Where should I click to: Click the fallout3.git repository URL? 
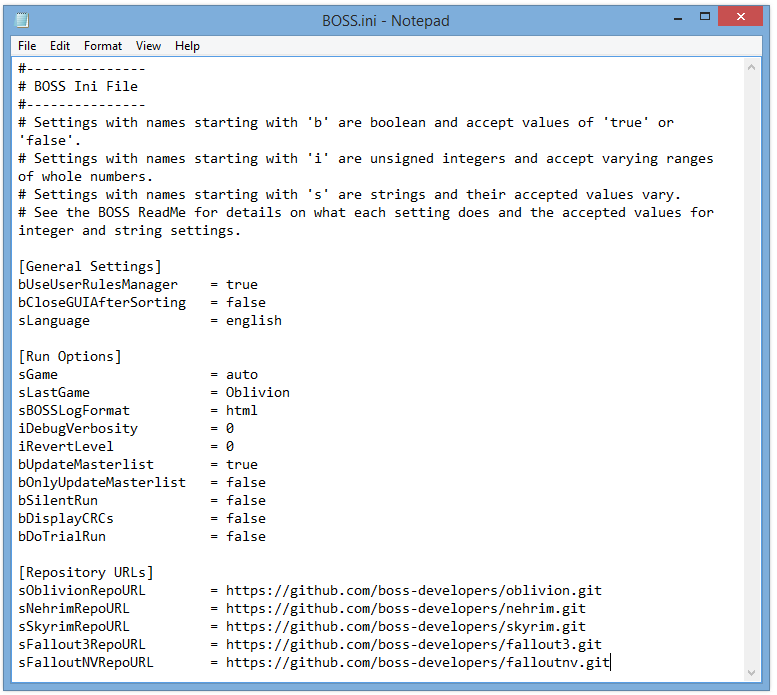pos(414,644)
